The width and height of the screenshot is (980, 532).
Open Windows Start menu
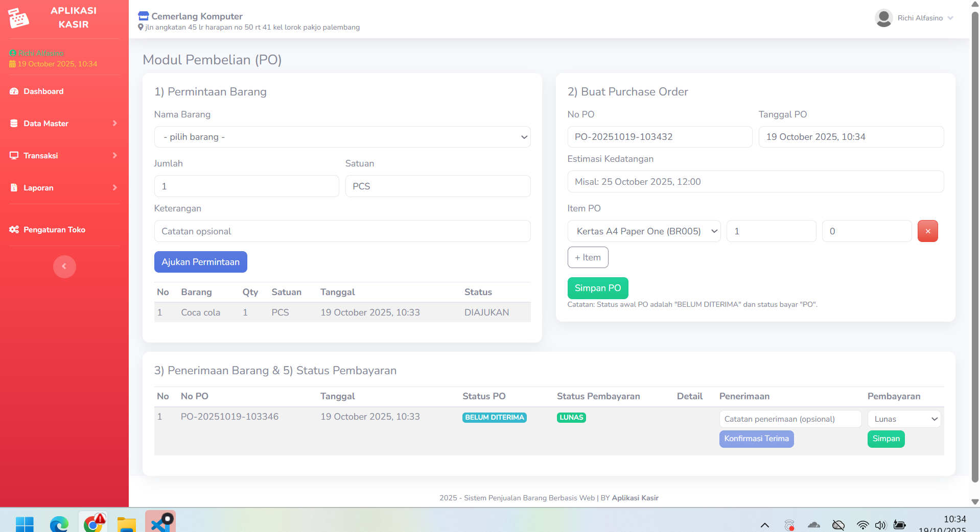pyautogui.click(x=25, y=524)
